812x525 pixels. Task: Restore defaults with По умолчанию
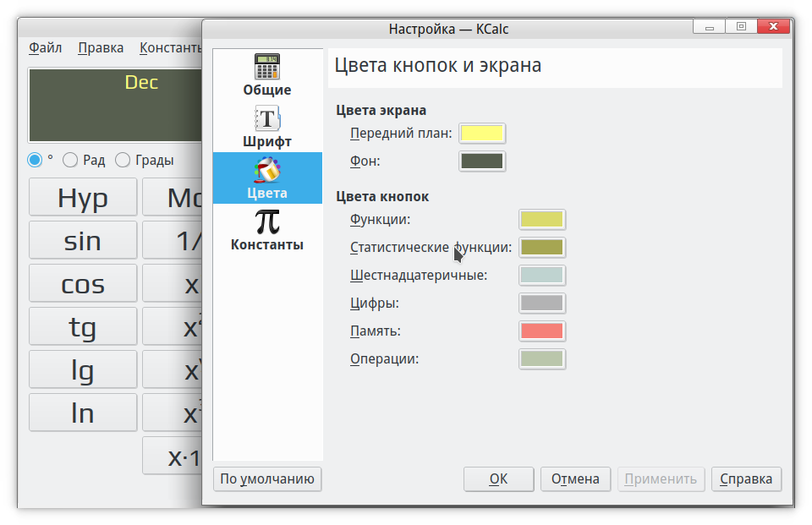267,479
